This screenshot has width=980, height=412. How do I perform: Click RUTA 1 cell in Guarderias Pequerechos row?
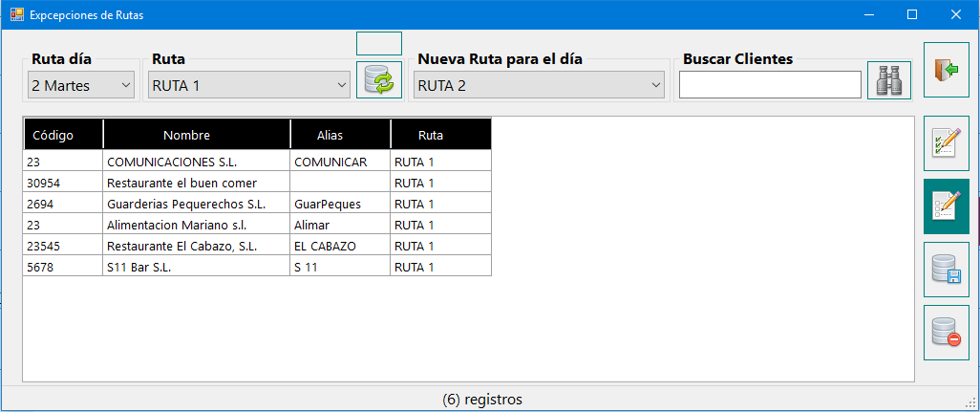point(441,205)
